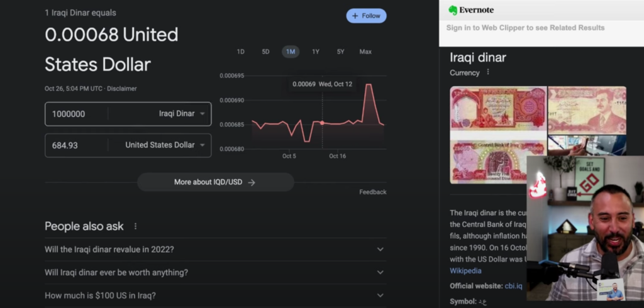Viewport: 644px width, 308px height.
Task: Open More about IQD/USD
Action: (x=216, y=182)
